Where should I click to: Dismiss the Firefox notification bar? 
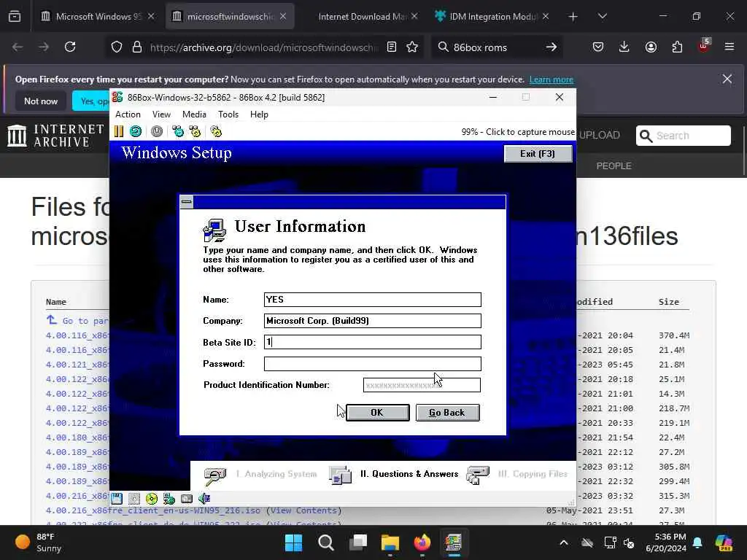(x=727, y=79)
